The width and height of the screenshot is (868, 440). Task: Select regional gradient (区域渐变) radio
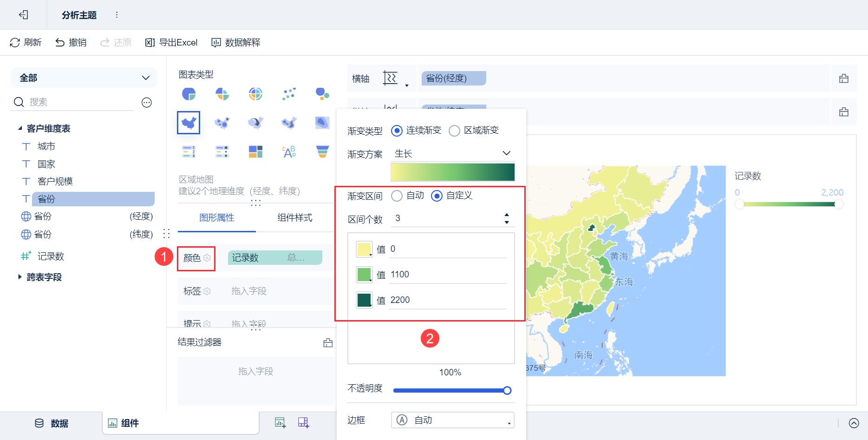pyautogui.click(x=454, y=131)
